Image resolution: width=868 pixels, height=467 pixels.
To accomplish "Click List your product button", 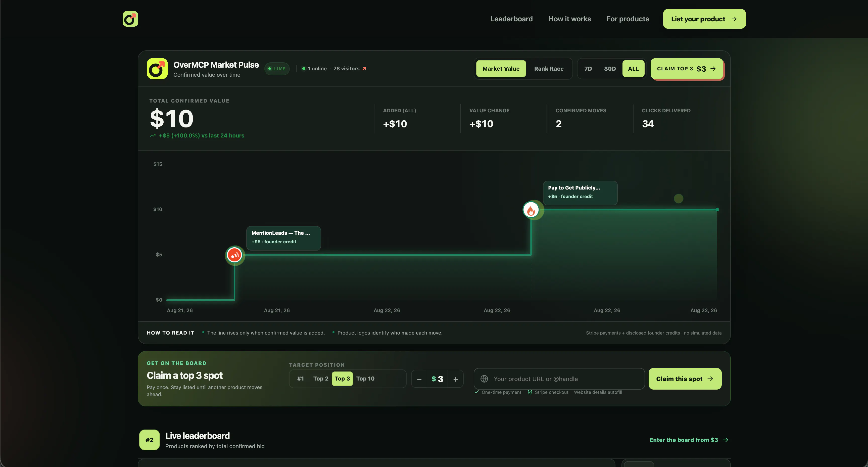I will coord(704,19).
